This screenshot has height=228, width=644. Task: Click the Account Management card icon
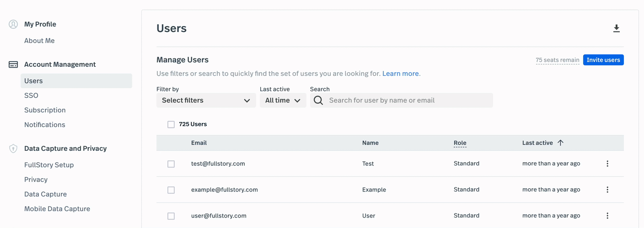tap(13, 64)
